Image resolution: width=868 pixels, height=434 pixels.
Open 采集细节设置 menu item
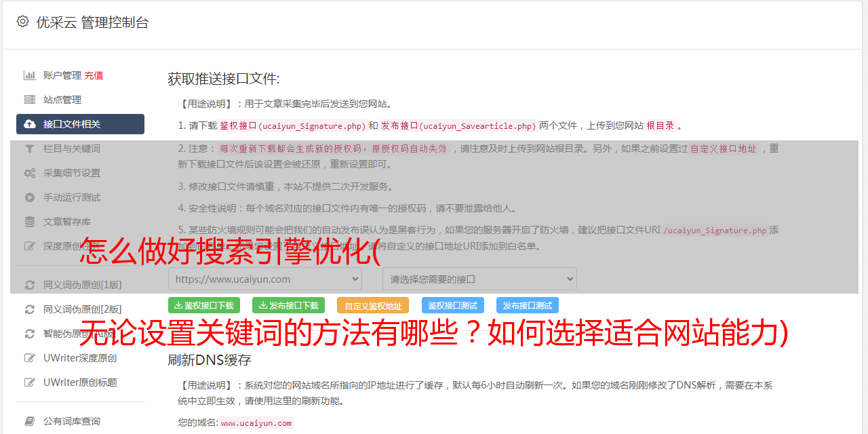80,173
